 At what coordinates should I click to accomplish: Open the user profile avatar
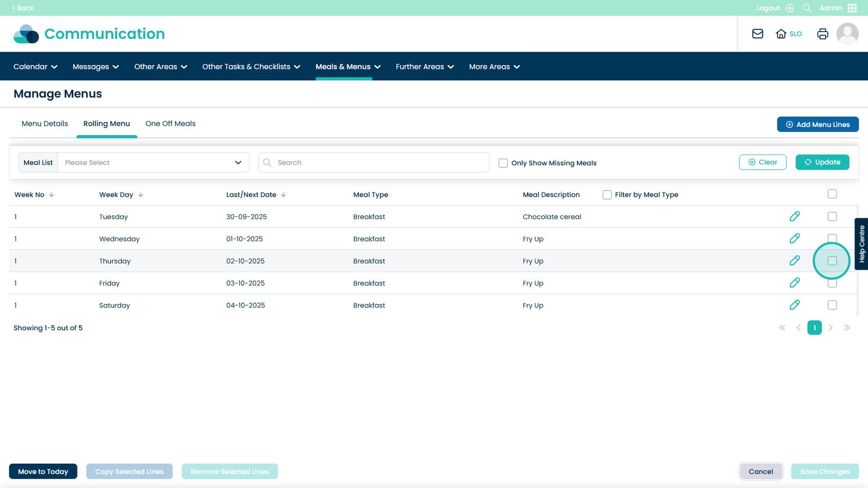coord(847,34)
